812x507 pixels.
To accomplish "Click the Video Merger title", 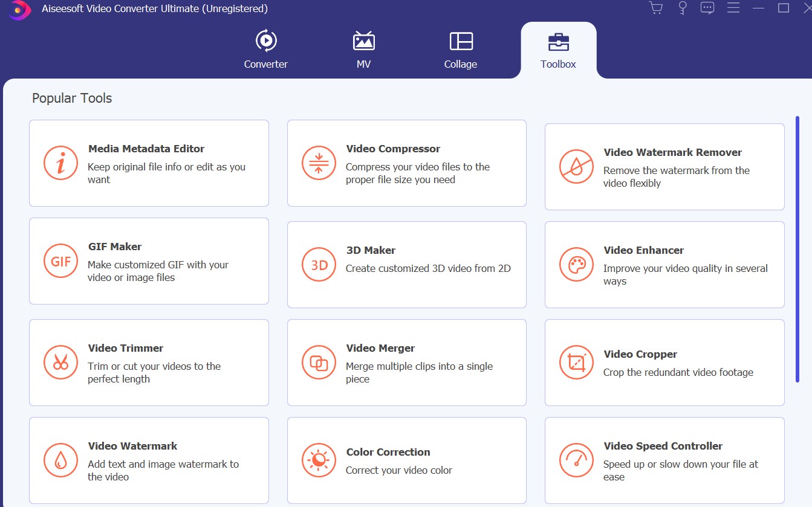I will [x=380, y=348].
